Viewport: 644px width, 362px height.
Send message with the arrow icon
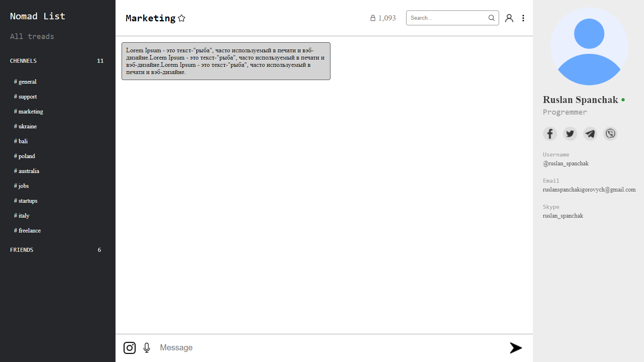[516, 348]
